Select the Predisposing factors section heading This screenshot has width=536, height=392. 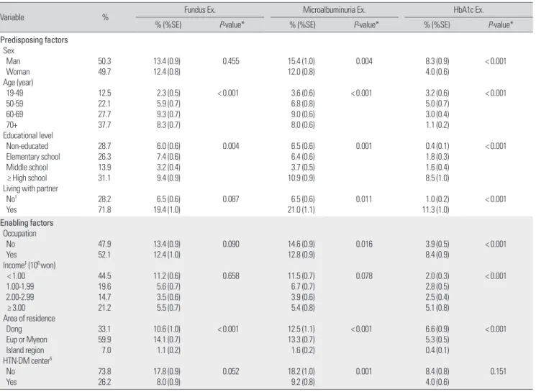tap(34, 40)
